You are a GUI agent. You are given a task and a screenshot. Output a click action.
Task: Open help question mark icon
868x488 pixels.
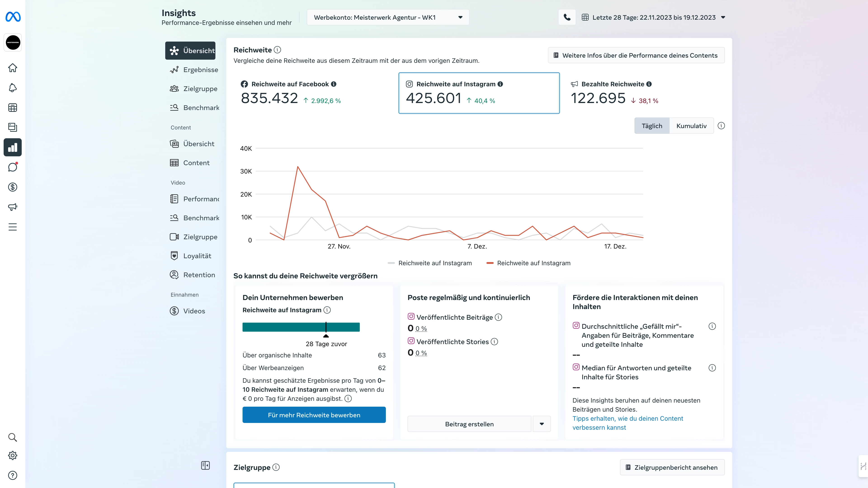point(13,475)
